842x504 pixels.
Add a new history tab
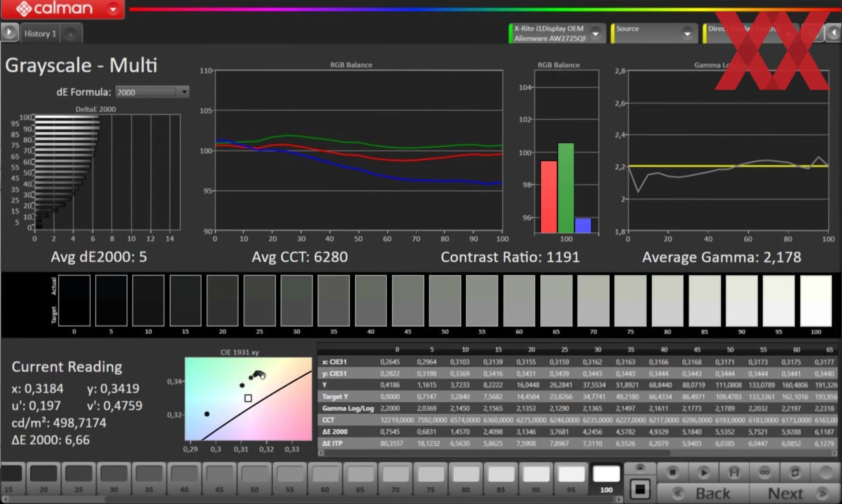70,34
